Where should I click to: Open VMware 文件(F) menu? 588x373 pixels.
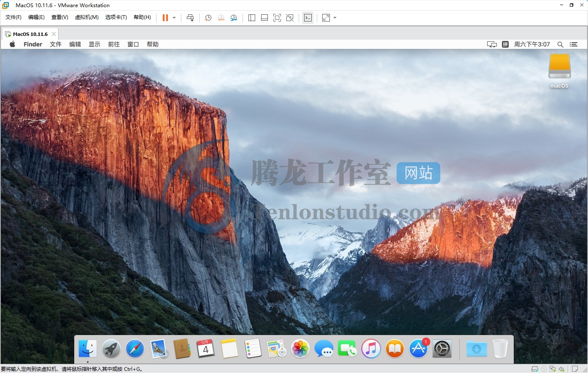tap(13, 17)
